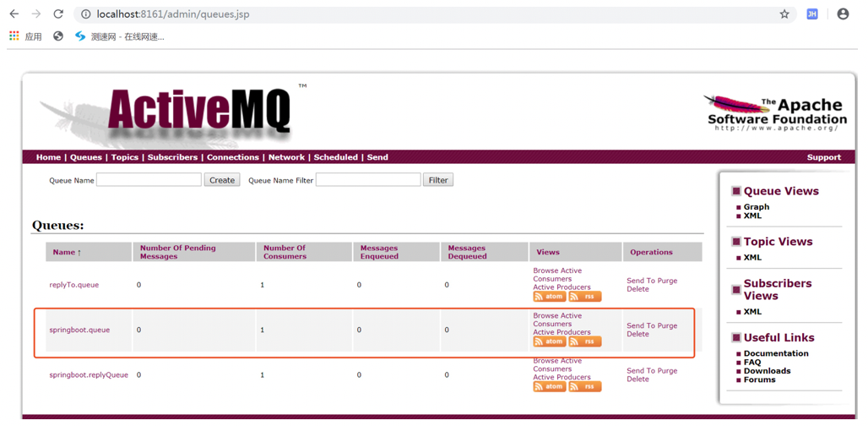The width and height of the screenshot is (868, 426).
Task: Open atom feed for springboot.replyQueue
Action: click(549, 386)
